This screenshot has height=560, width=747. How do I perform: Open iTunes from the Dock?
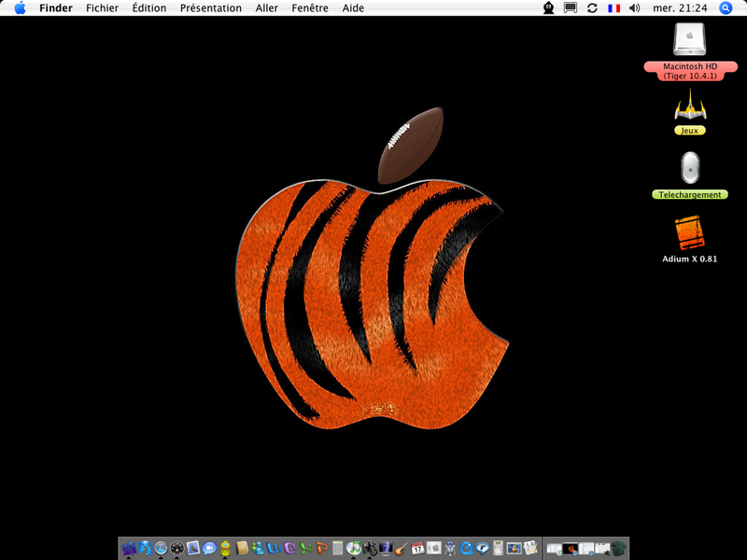(x=354, y=549)
